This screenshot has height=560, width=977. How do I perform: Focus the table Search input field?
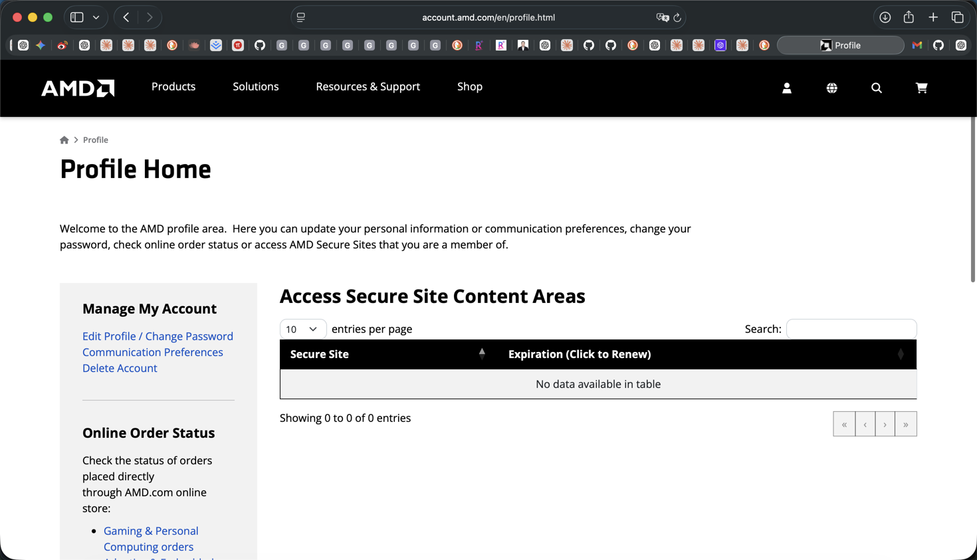(x=851, y=329)
